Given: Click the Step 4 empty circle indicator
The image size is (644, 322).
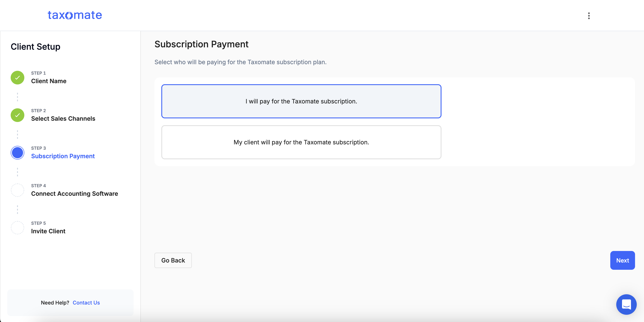Looking at the screenshot, I should click(17, 190).
